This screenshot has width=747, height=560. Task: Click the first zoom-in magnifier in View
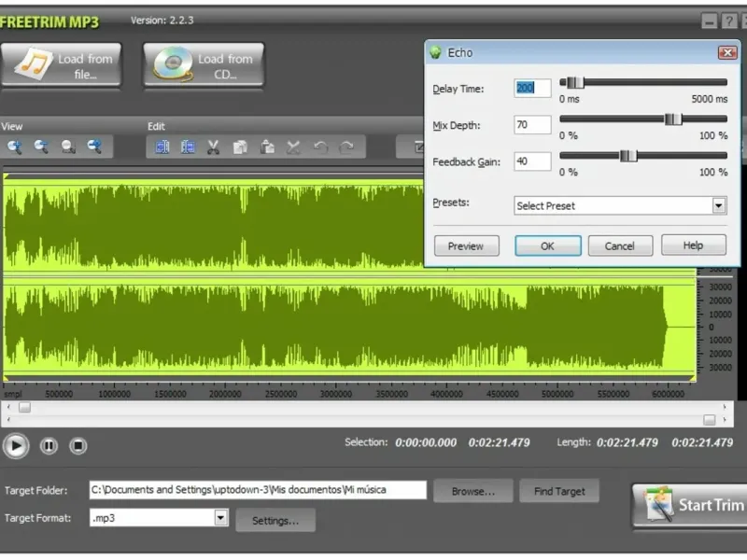(x=15, y=147)
